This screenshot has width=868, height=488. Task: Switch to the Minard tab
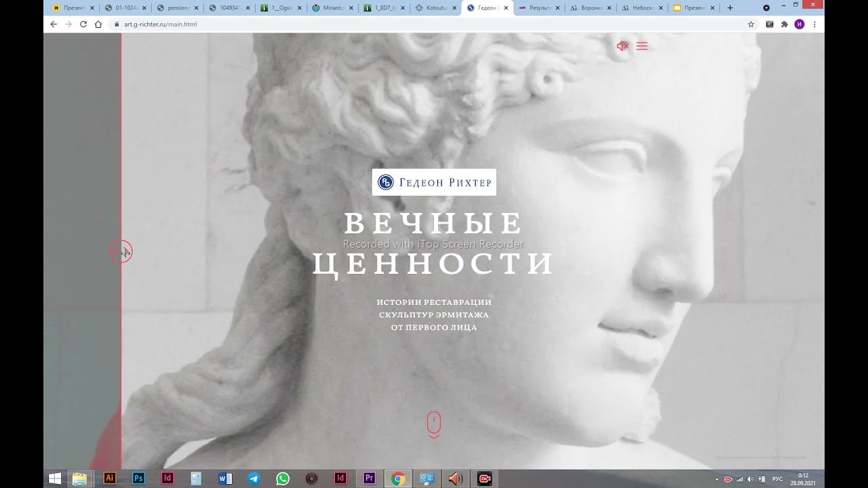click(331, 8)
